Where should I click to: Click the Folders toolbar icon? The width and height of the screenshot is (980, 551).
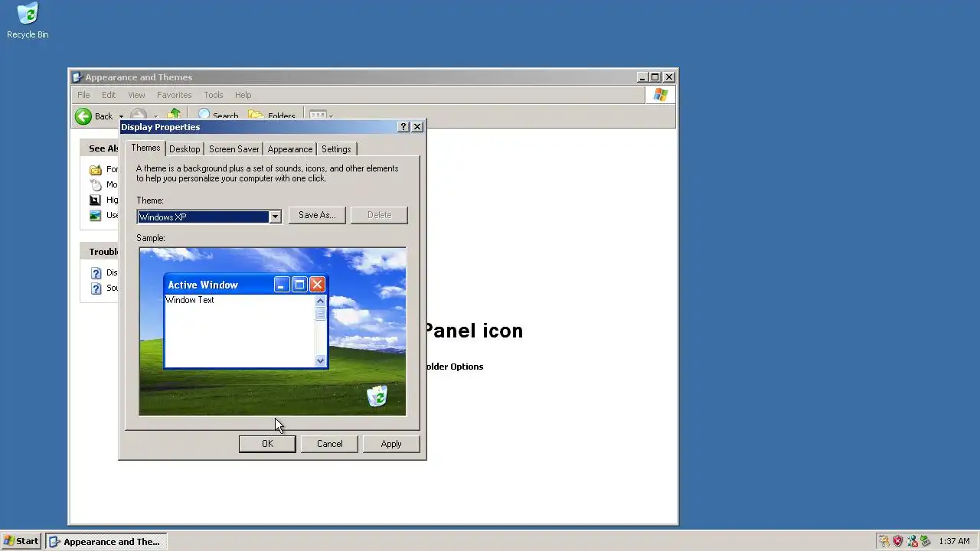tap(256, 116)
